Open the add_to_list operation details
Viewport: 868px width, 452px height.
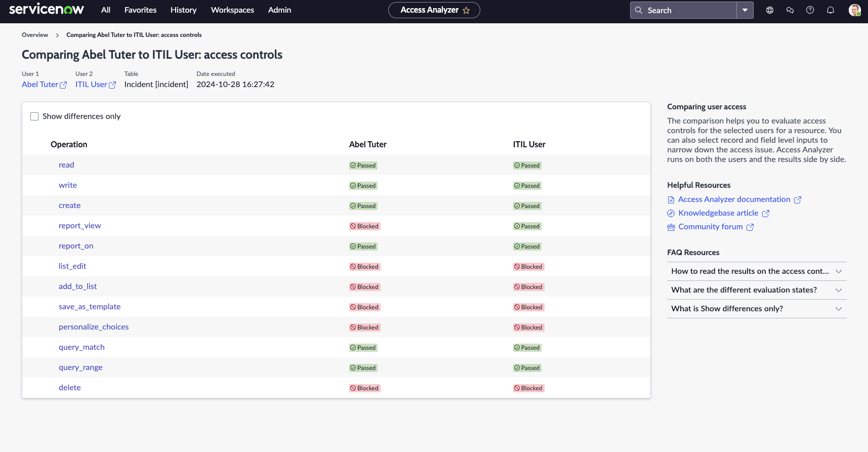tap(78, 286)
